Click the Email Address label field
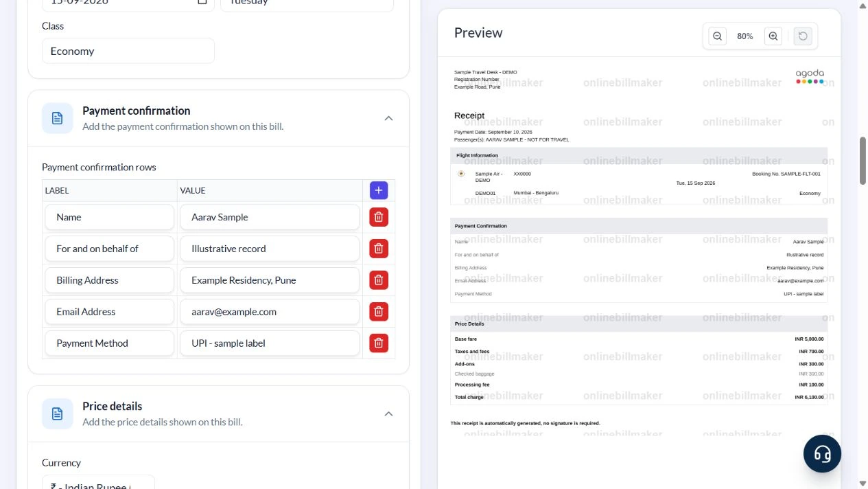Viewport: 868px width, 489px height. point(110,312)
